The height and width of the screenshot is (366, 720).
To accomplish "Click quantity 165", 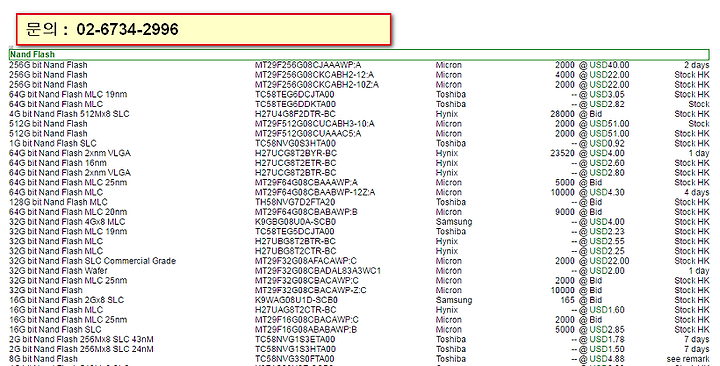I will [x=568, y=300].
